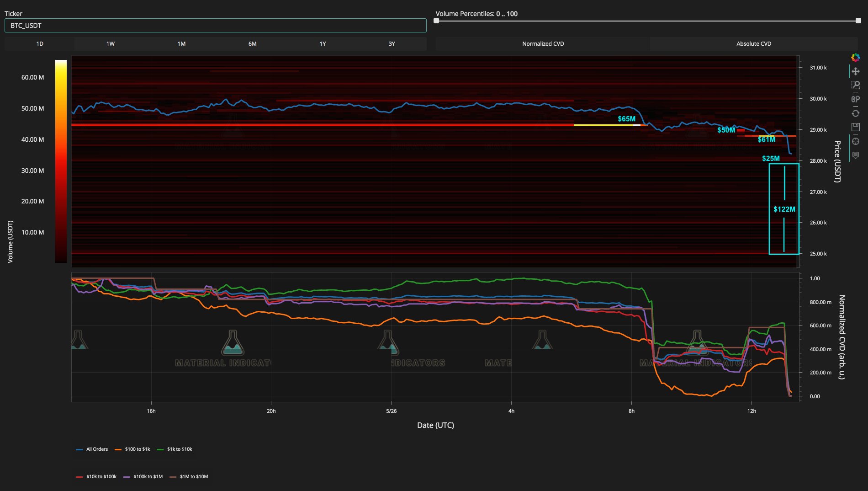The width and height of the screenshot is (868, 491).
Task: Toggle the Crosshair tool
Action: click(x=855, y=141)
